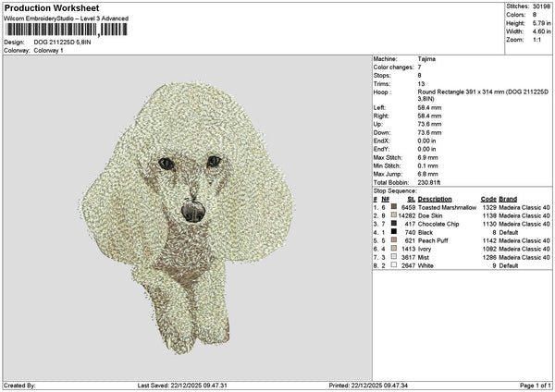Click the 'Description' column header

pyautogui.click(x=435, y=199)
